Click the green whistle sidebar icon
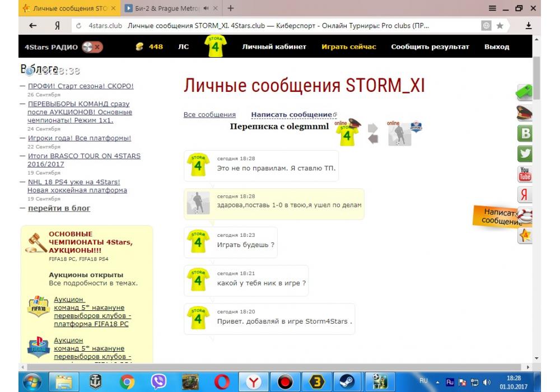 [x=524, y=92]
